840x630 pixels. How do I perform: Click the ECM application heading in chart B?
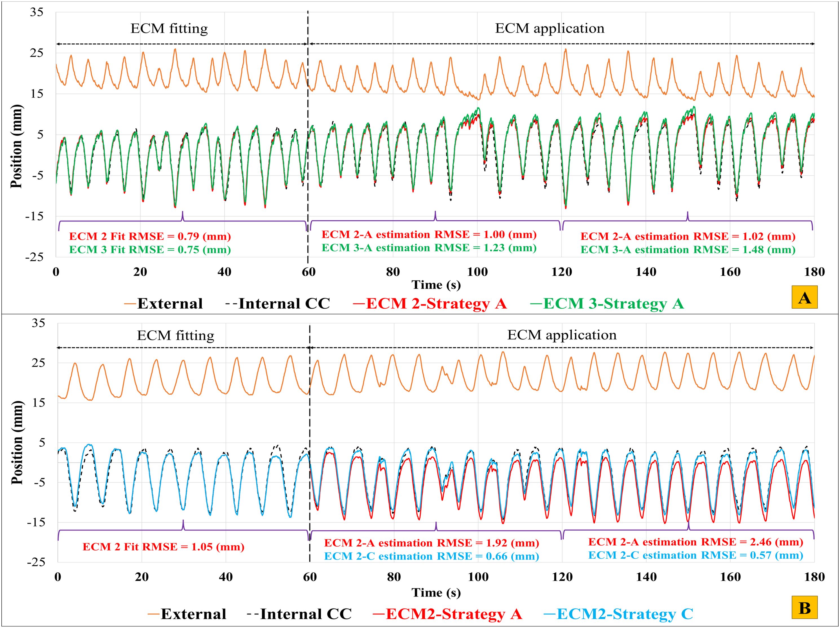(x=562, y=335)
